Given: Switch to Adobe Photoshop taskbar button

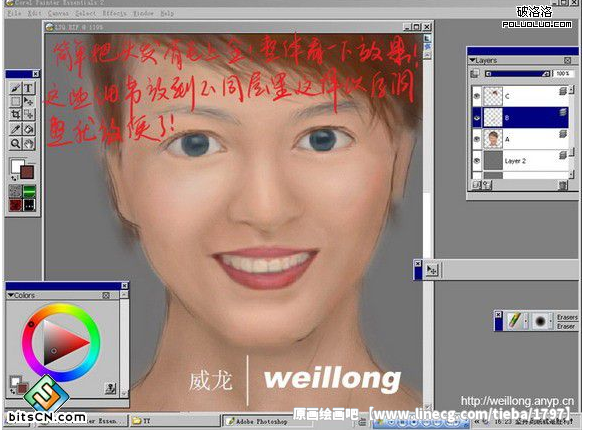Looking at the screenshot, I should click(267, 421).
